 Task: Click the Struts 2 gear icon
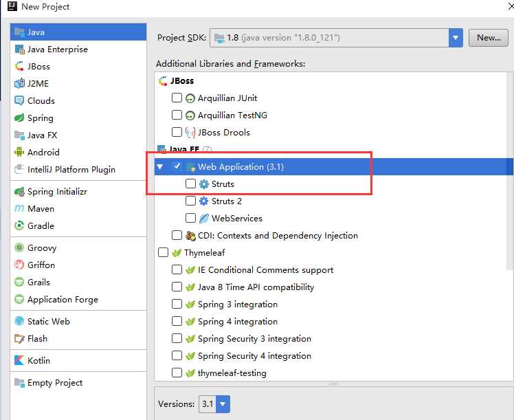pyautogui.click(x=204, y=201)
